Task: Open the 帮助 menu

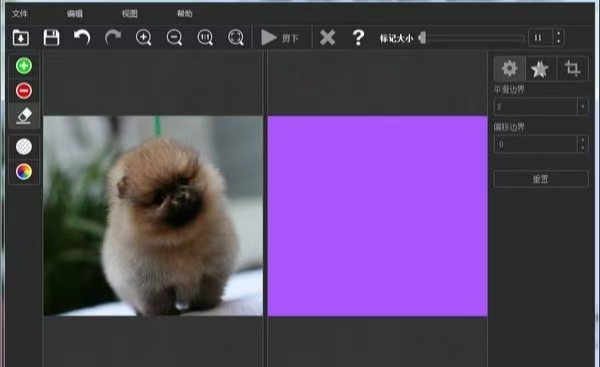Action: coord(184,14)
